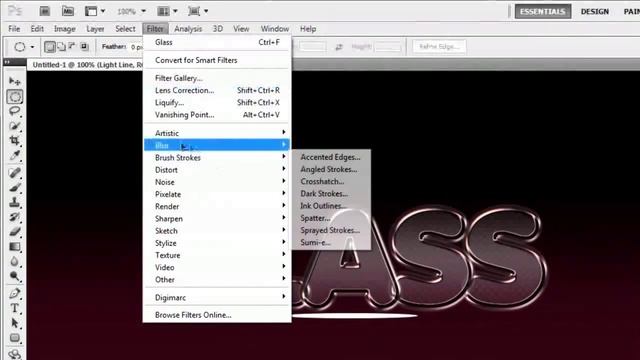
Task: Expand the Render filter submenu
Action: [217, 207]
